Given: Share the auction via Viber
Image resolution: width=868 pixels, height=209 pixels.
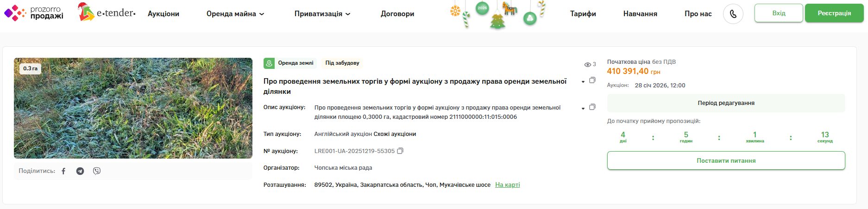Looking at the screenshot, I should pyautogui.click(x=97, y=171).
